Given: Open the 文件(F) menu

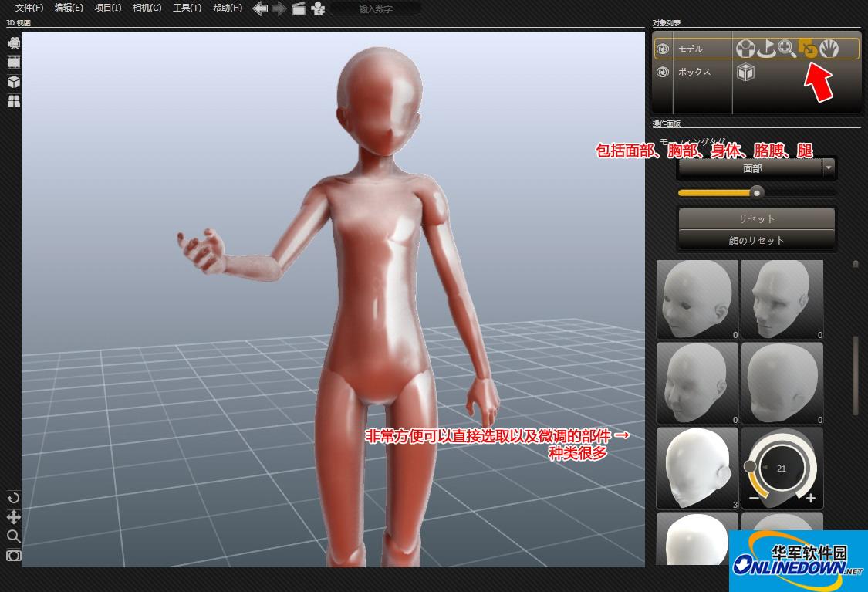Looking at the screenshot, I should [29, 8].
